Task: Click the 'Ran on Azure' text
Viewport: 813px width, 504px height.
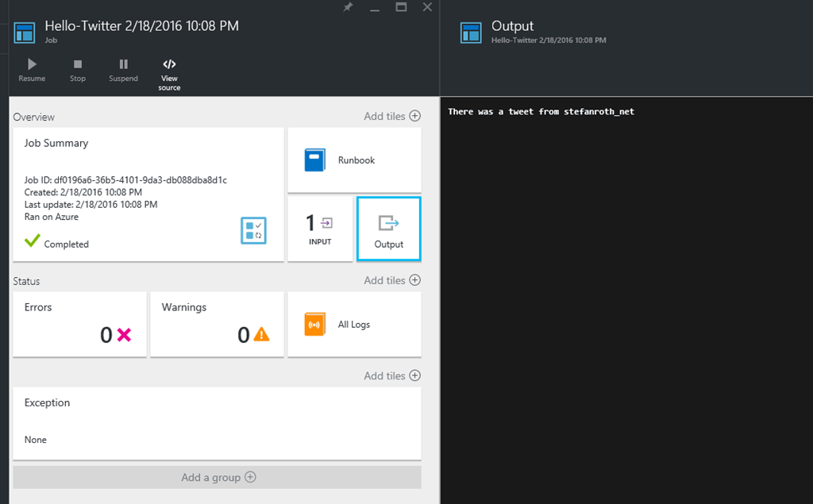Action: 52,217
